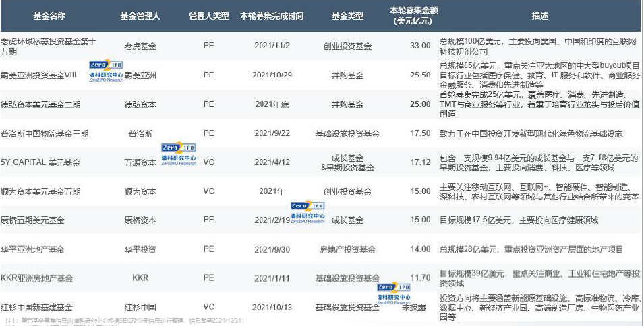Select manager cell 顺为资本
The height and width of the screenshot is (326, 644).
pyautogui.click(x=140, y=191)
